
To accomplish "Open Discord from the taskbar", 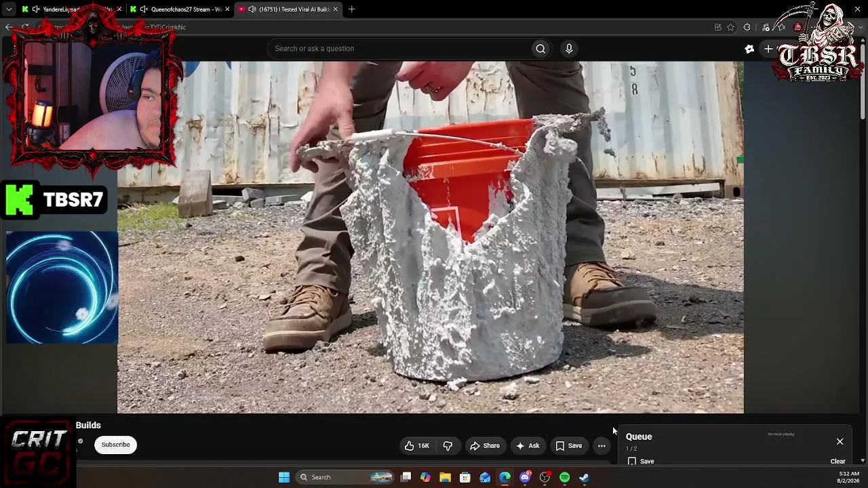I will click(x=525, y=477).
